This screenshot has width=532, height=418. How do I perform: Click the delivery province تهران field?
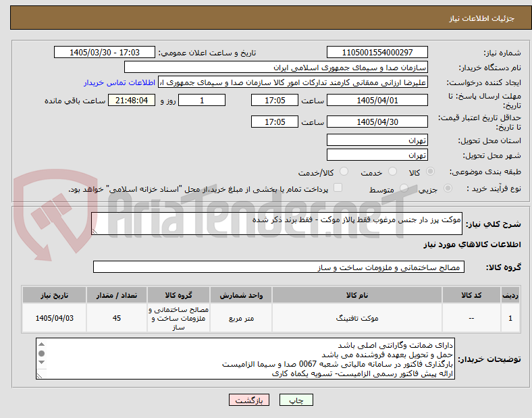tap(377, 140)
